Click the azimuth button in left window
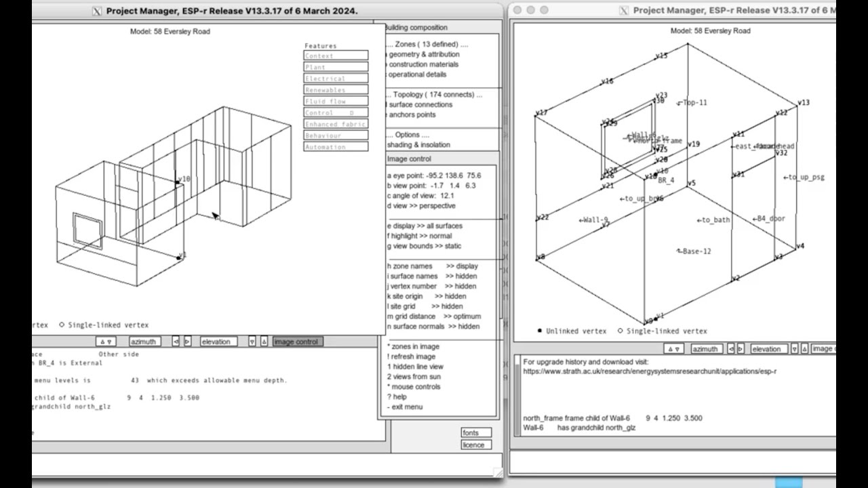This screenshot has height=488, width=868. 144,342
